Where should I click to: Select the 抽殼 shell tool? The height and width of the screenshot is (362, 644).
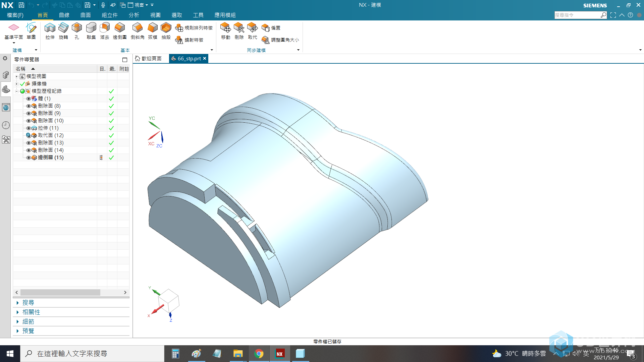click(x=166, y=31)
